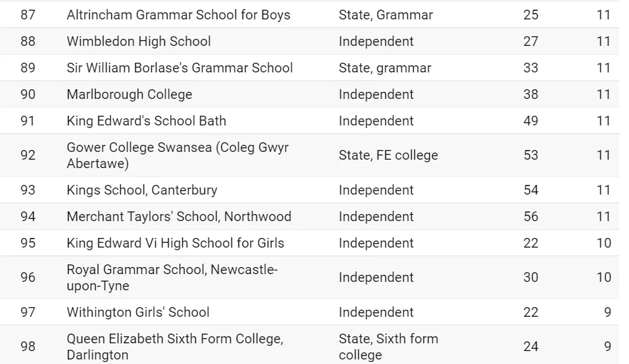
Task: Click Merchant Taylors' School, Northwood
Action: click(x=179, y=217)
